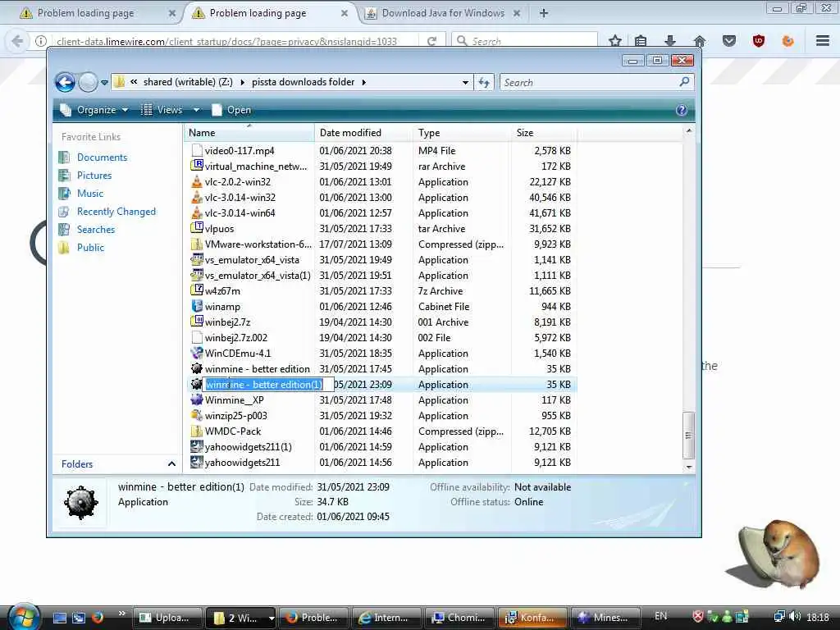Open Music favorite link
This screenshot has width=840, height=630.
90,194
